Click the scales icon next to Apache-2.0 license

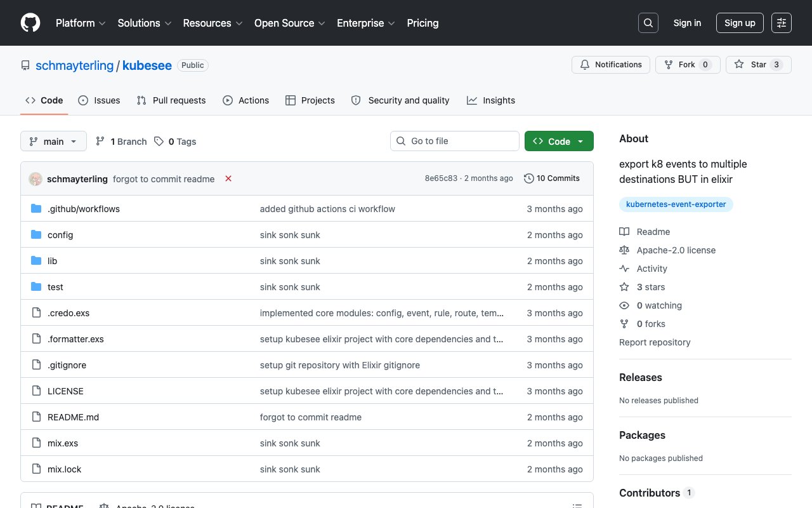pyautogui.click(x=624, y=250)
